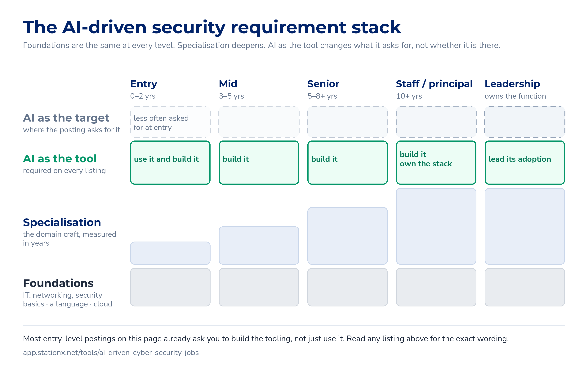Click the empty dashed AI-target box under Mid
The width and height of the screenshot is (588, 392).
click(259, 122)
